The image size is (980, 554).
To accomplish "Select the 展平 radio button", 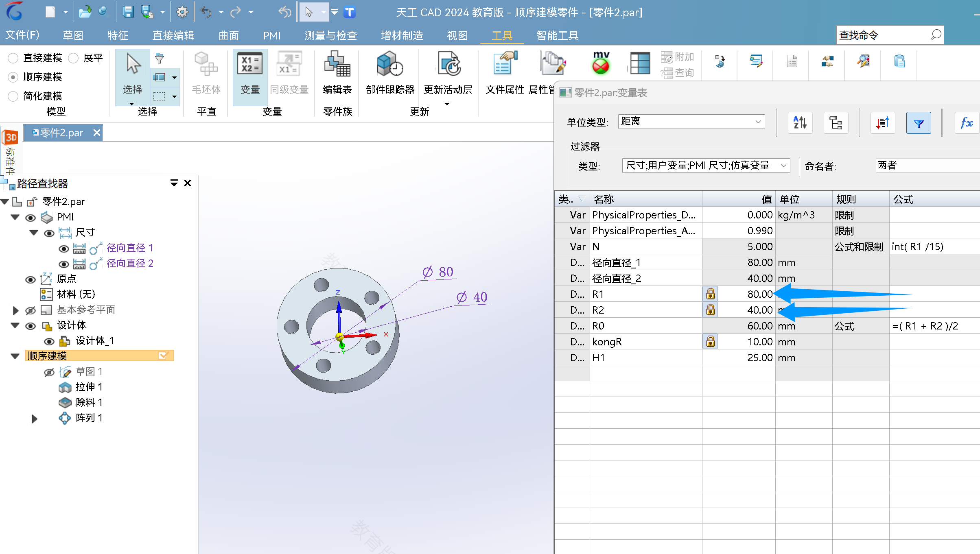I will click(x=73, y=58).
